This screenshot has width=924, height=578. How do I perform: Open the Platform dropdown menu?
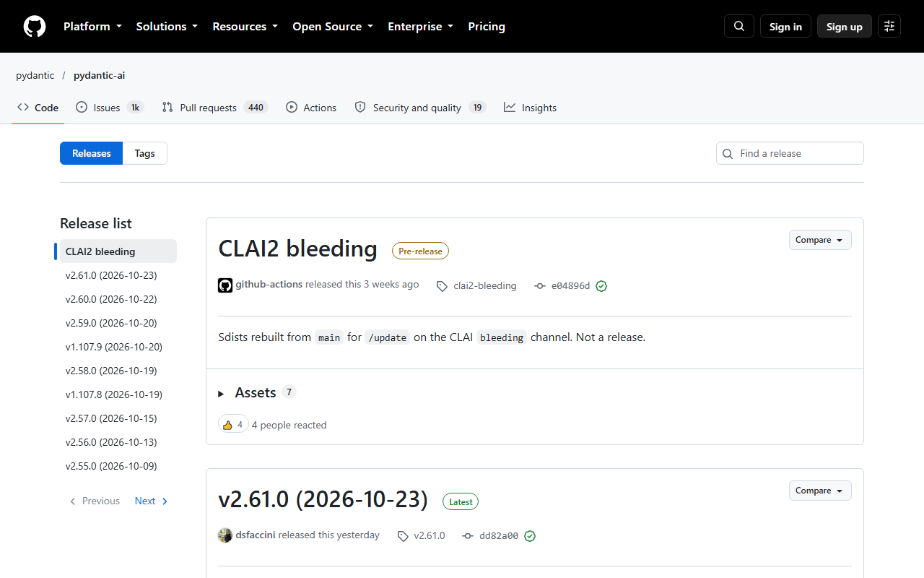(92, 27)
